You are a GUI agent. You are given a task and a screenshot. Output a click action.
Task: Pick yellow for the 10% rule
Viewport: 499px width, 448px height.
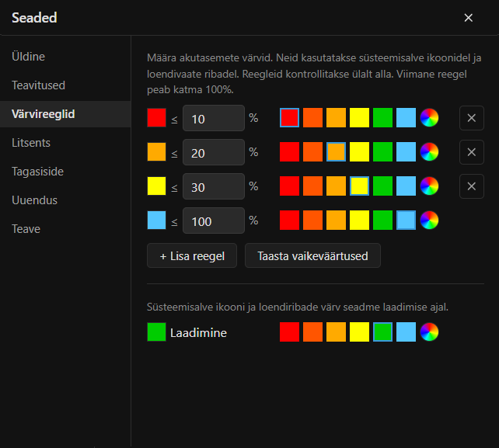pos(359,118)
